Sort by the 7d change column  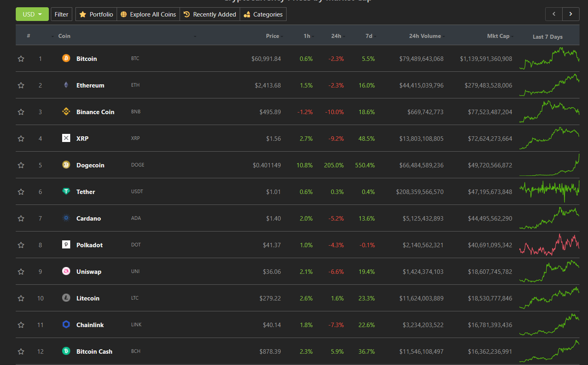[x=369, y=36]
